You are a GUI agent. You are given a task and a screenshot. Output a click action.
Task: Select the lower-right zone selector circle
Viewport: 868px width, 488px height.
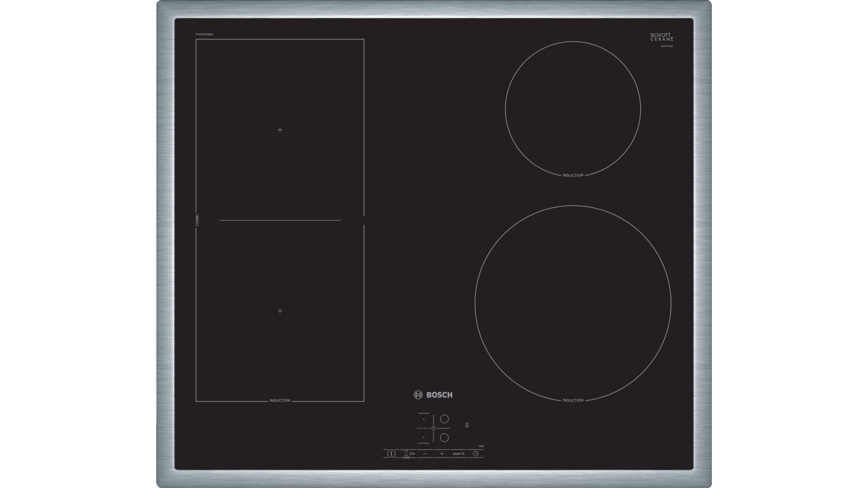444,438
